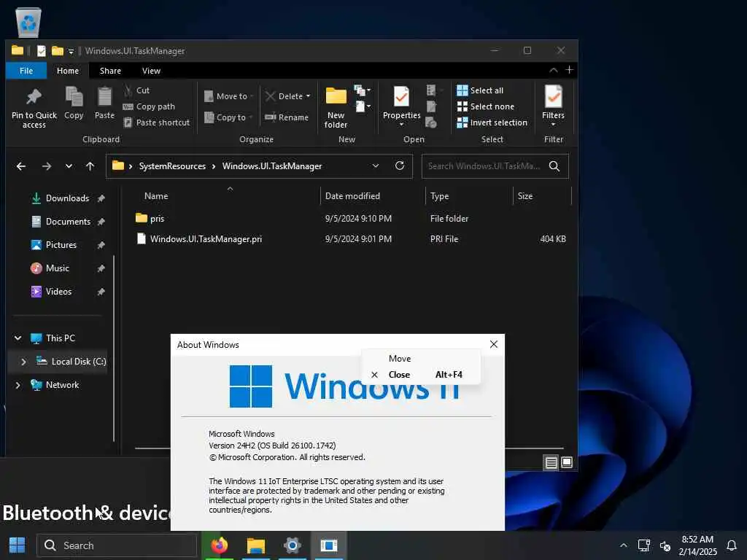Click Copy path in Clipboard group
The height and width of the screenshot is (560, 747).
149,106
